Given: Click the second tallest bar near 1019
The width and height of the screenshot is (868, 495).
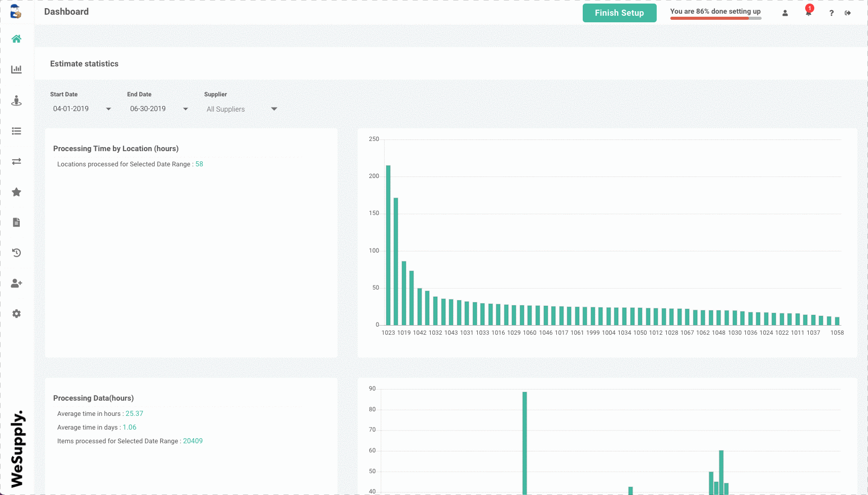Looking at the screenshot, I should [396, 261].
